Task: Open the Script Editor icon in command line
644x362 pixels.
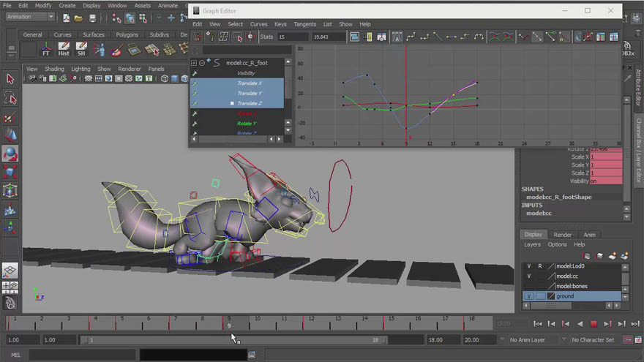Action: (252, 355)
